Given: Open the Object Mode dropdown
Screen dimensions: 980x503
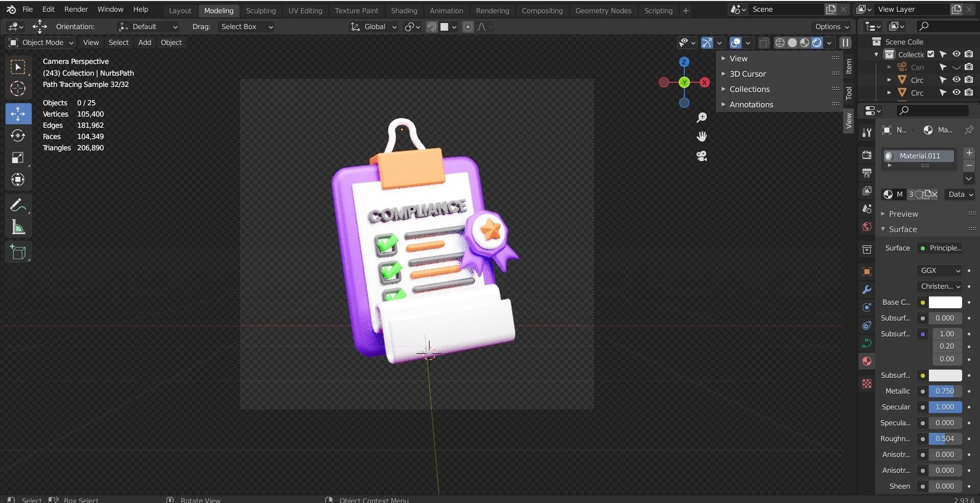Looking at the screenshot, I should click(41, 42).
